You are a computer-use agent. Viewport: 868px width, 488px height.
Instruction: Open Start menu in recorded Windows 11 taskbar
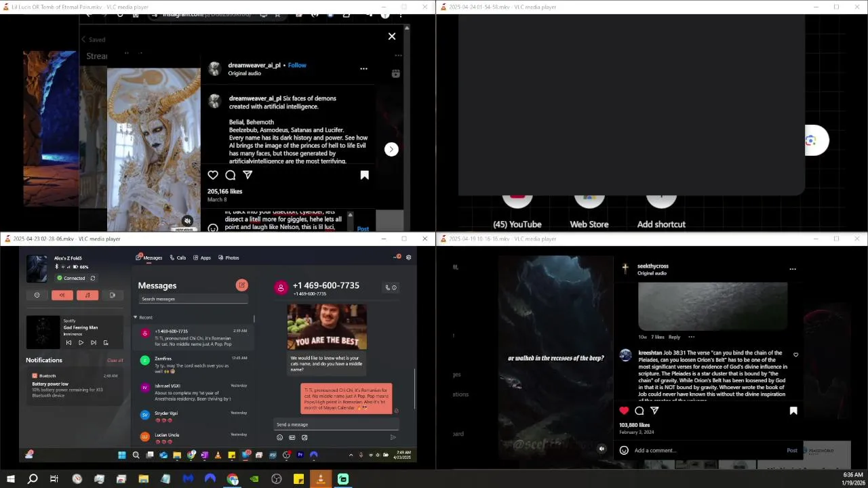tap(121, 455)
